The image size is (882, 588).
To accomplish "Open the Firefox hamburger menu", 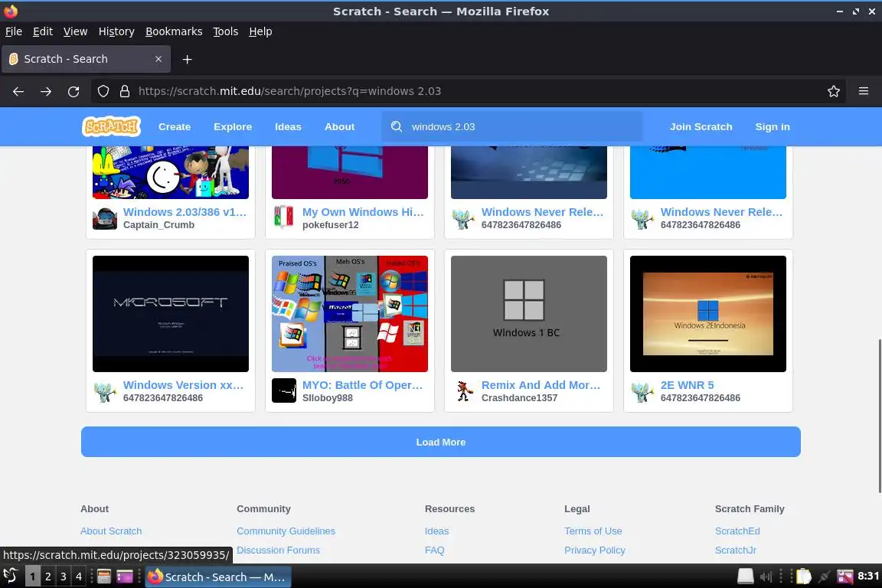I will (864, 91).
